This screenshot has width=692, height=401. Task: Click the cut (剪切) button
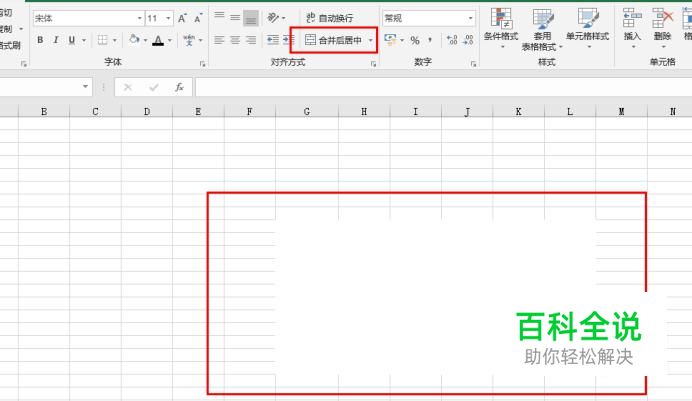coord(6,12)
